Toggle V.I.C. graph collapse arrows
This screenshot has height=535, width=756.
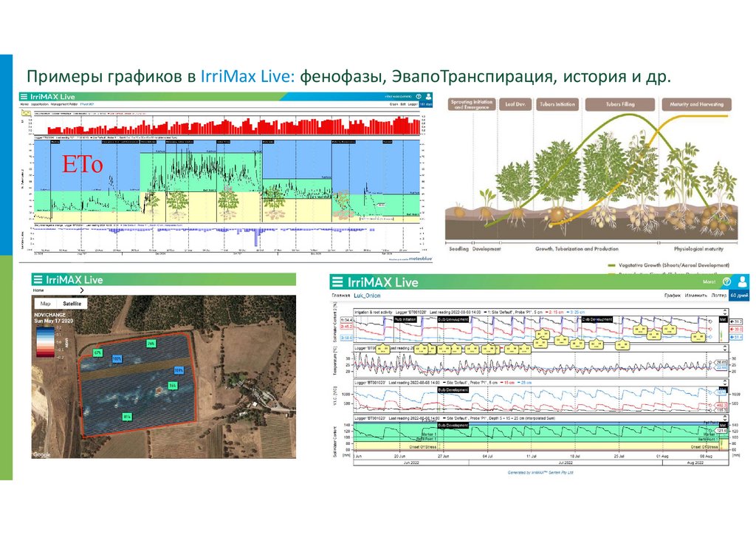[725, 383]
